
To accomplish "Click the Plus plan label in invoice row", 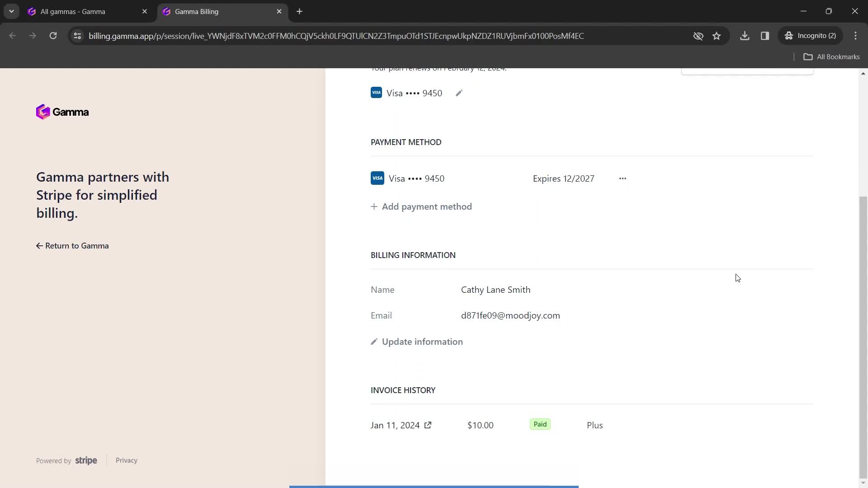I will [x=595, y=425].
